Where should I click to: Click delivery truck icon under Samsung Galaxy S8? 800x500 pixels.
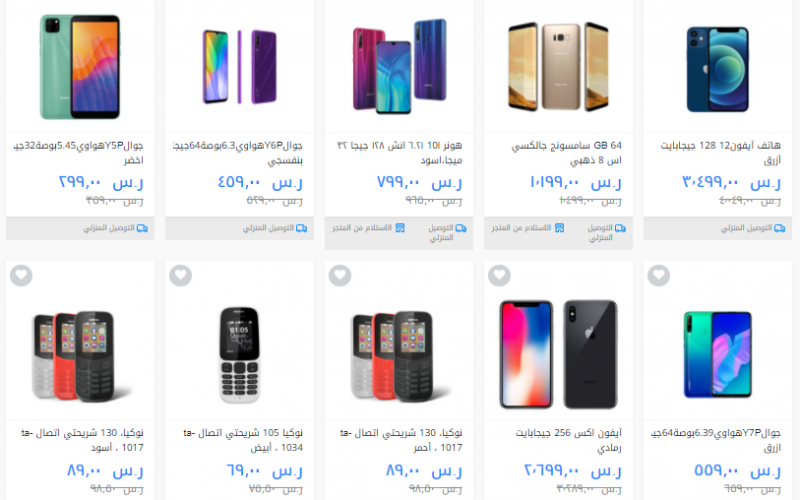(620, 228)
